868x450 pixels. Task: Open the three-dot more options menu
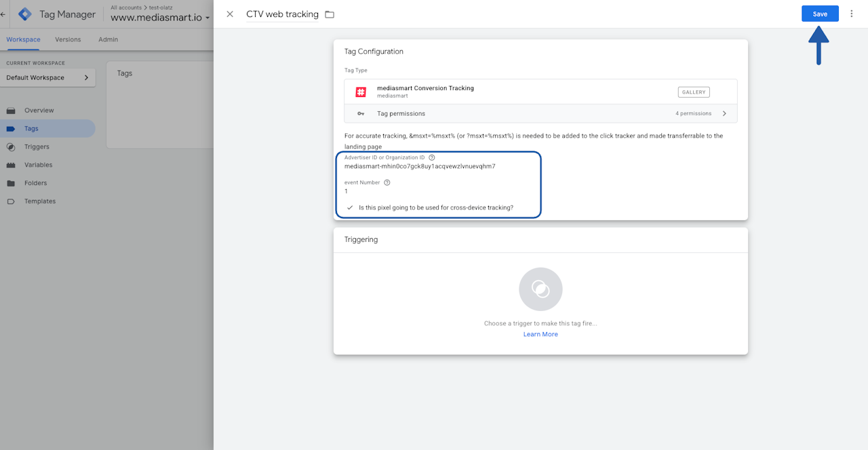tap(852, 14)
